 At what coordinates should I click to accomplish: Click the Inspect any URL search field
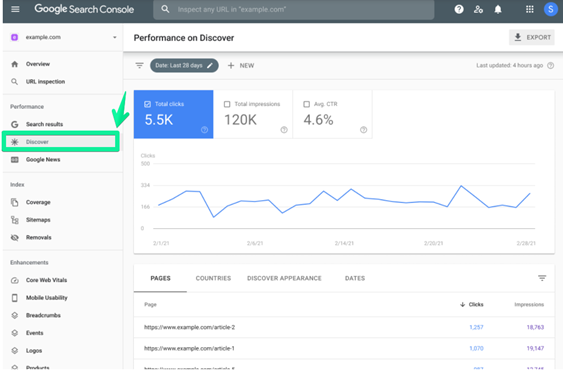(x=293, y=9)
